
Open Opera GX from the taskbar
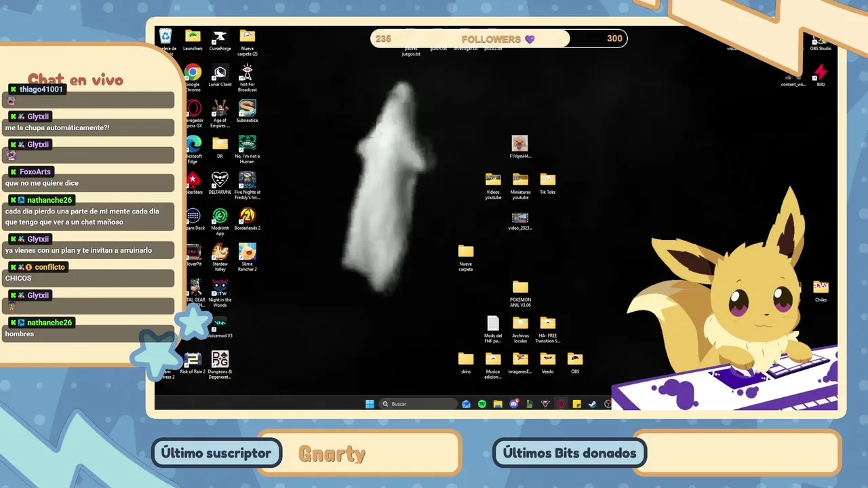[561, 404]
